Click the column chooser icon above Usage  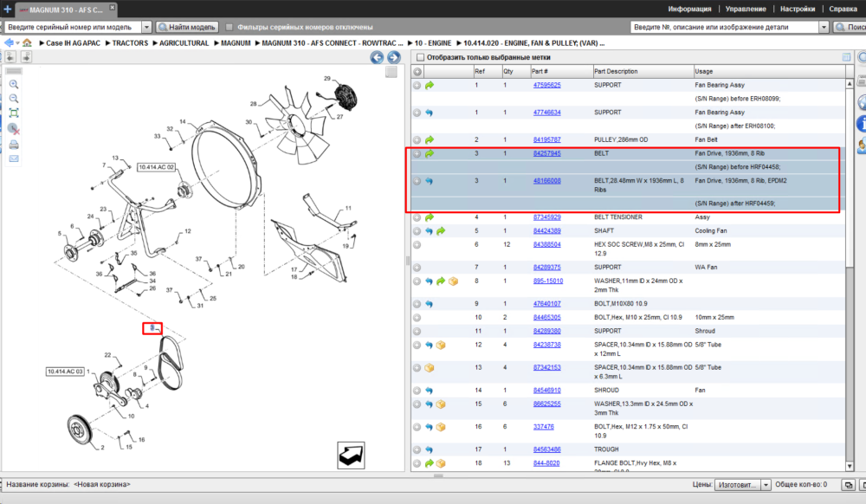pos(846,57)
